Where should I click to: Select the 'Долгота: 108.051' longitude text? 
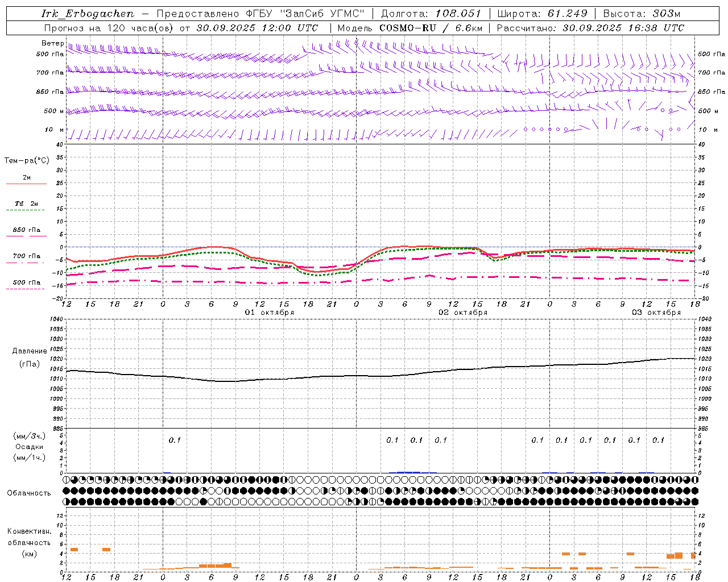431,14
